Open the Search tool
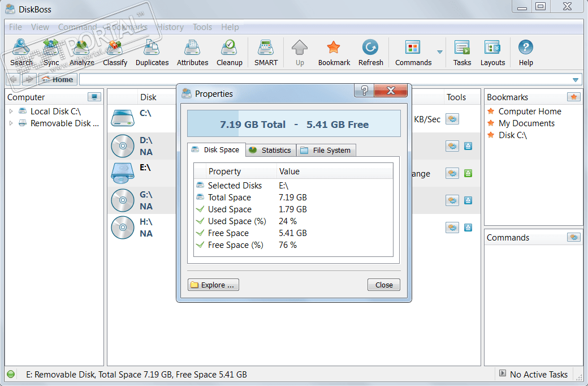588x386 pixels. pos(21,53)
